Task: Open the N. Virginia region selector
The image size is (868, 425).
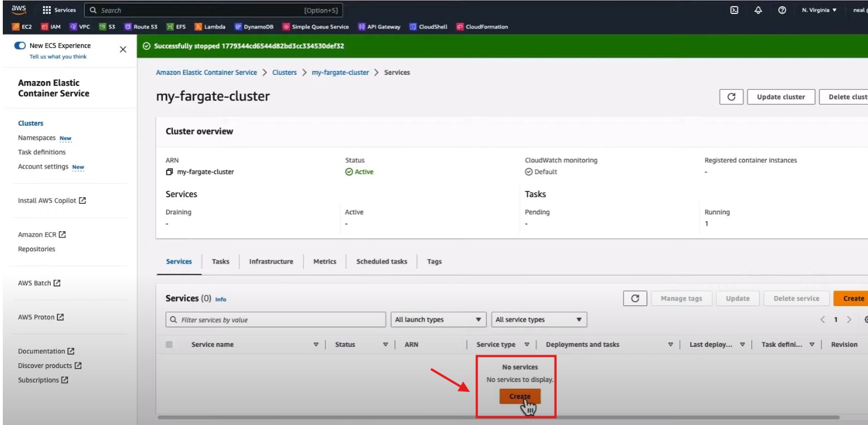Action: point(819,10)
